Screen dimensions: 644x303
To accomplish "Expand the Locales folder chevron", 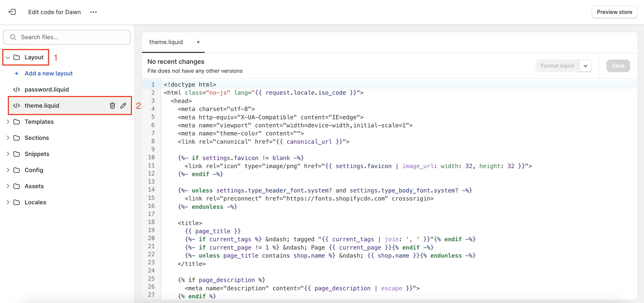I will point(8,202).
